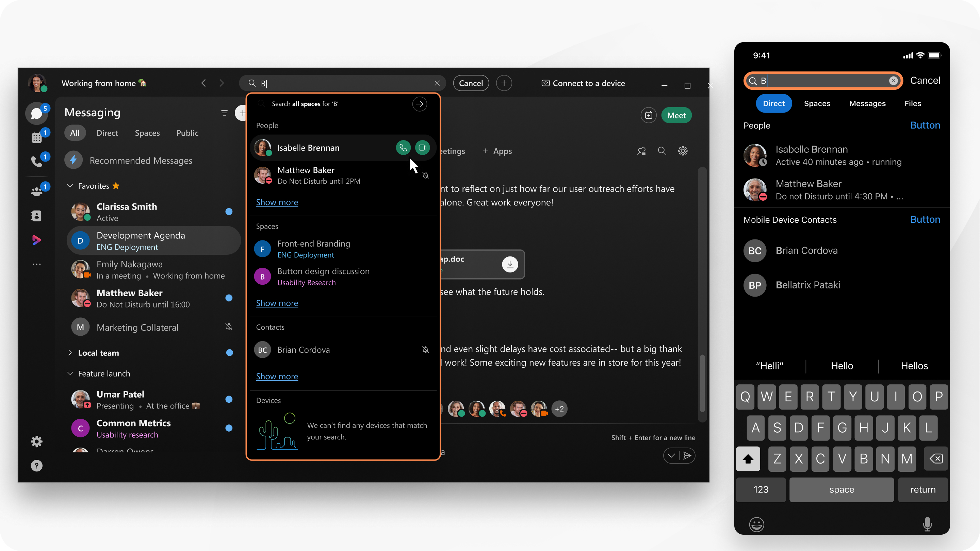Toggle the All filter in Messaging sidebar
980x551 pixels.
[75, 133]
